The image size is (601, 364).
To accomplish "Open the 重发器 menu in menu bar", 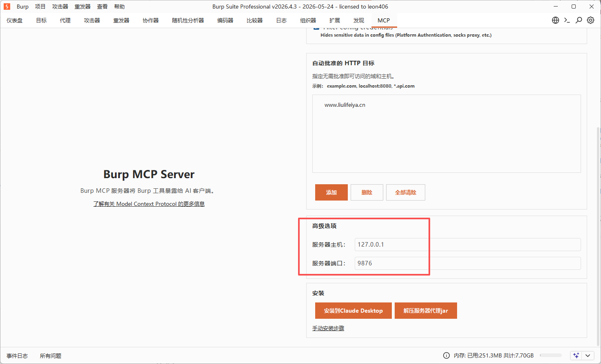I will tap(82, 7).
